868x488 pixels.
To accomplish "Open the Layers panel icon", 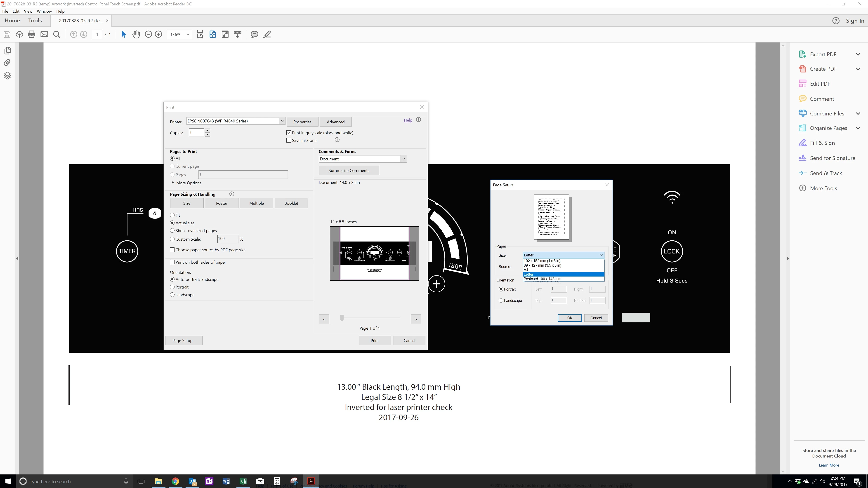I will (x=7, y=75).
